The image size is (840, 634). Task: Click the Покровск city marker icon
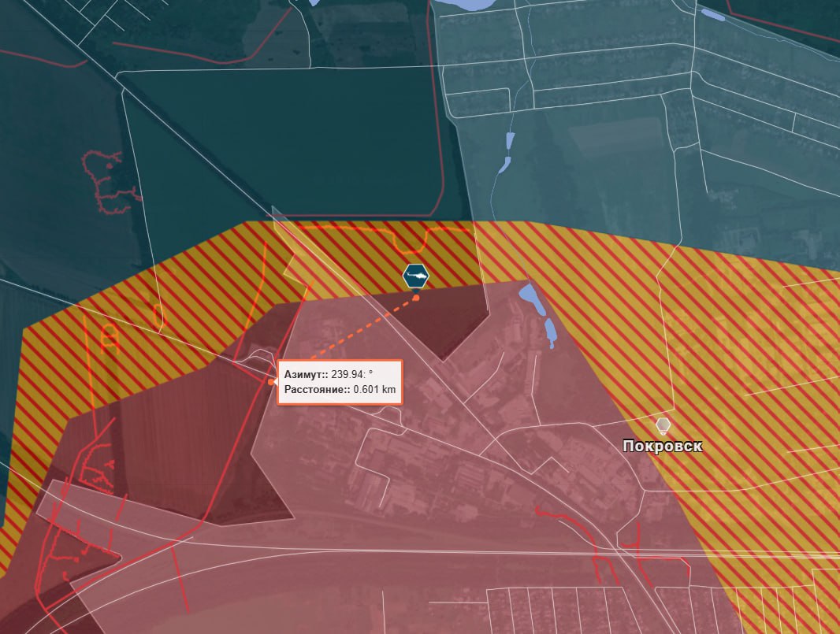(663, 427)
